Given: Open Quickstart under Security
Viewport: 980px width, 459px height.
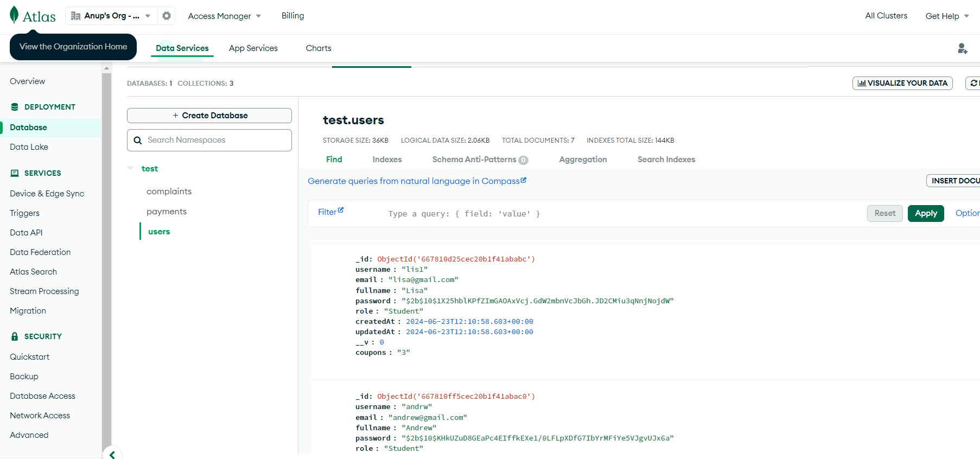Looking at the screenshot, I should coord(29,357).
